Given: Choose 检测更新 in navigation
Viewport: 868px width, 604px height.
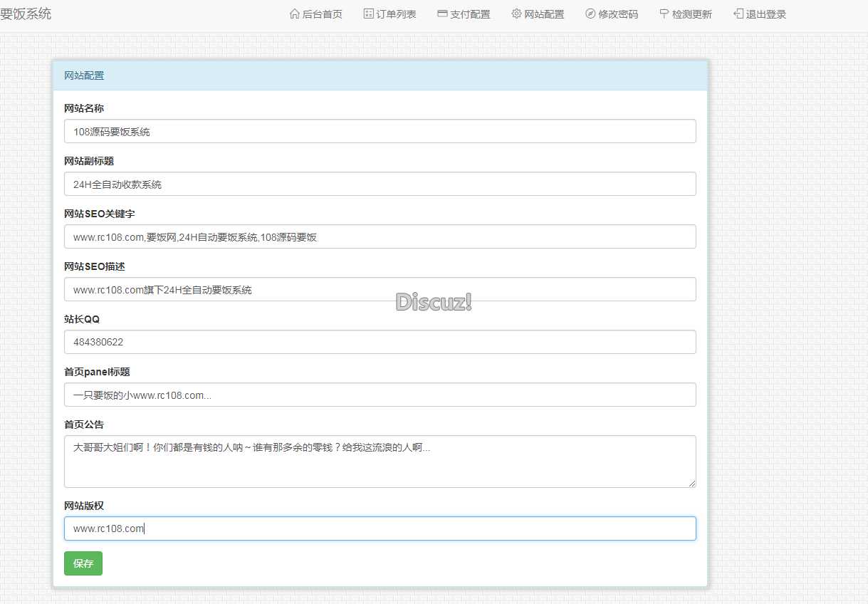Looking at the screenshot, I should (x=686, y=14).
